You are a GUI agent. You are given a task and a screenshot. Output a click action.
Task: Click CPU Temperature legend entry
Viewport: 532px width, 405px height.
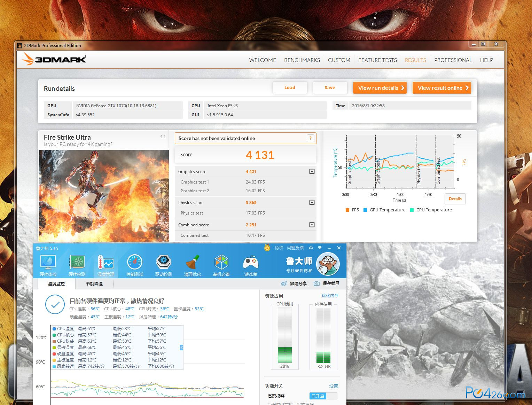[x=431, y=210]
